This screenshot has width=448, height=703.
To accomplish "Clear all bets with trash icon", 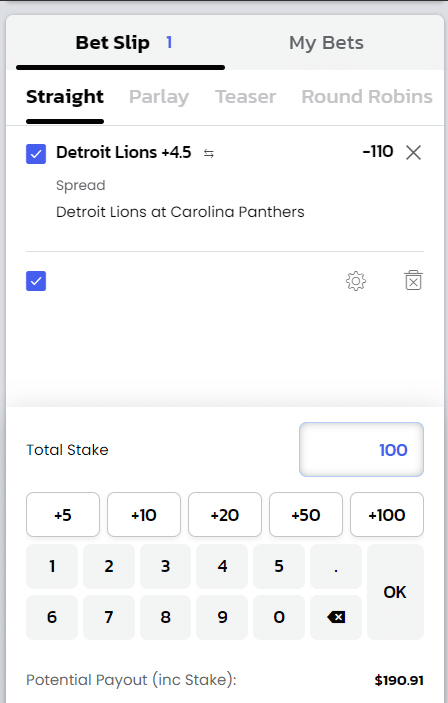I will point(413,281).
